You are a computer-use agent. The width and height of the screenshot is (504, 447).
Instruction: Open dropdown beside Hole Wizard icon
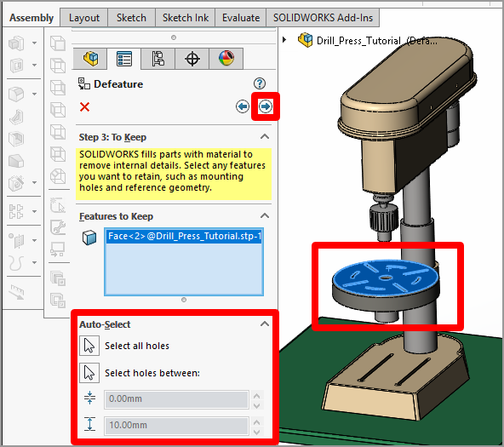pyautogui.click(x=34, y=183)
